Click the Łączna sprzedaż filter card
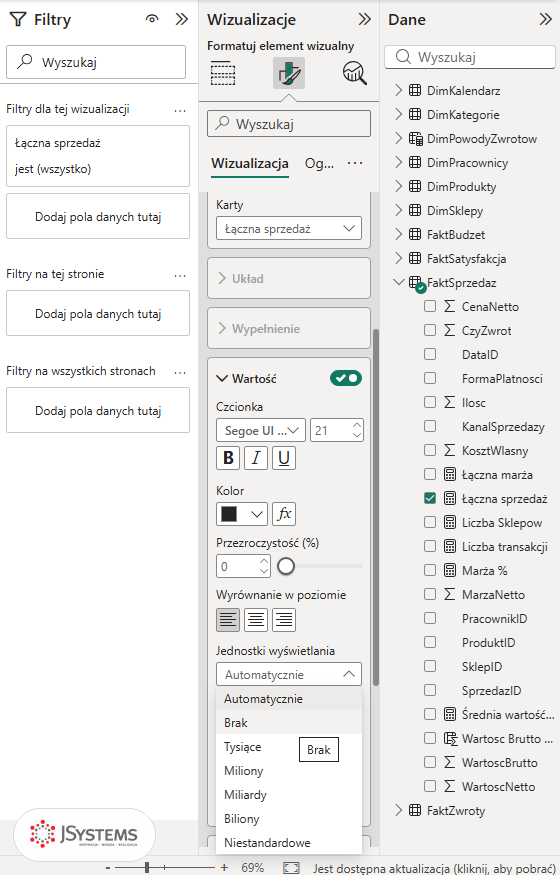The height and width of the screenshot is (875, 560). pyautogui.click(x=98, y=156)
